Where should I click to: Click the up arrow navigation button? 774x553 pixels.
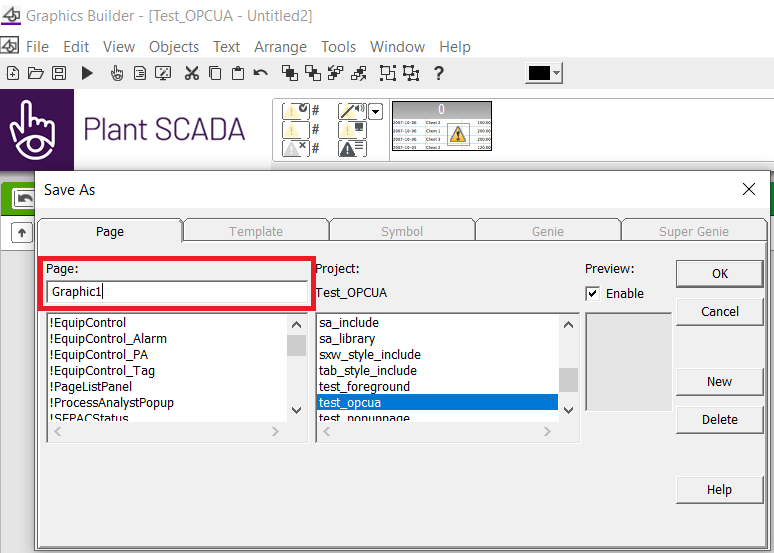pos(22,233)
